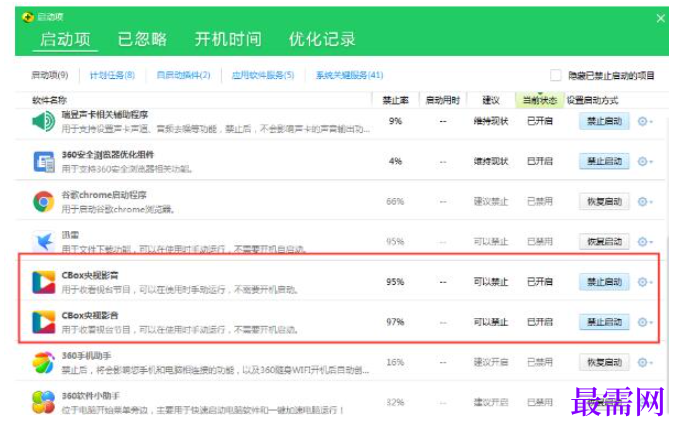Tick the 隐藏已禁止启动的项目 checkbox
Screen dimensions: 683x433
[x=555, y=75]
